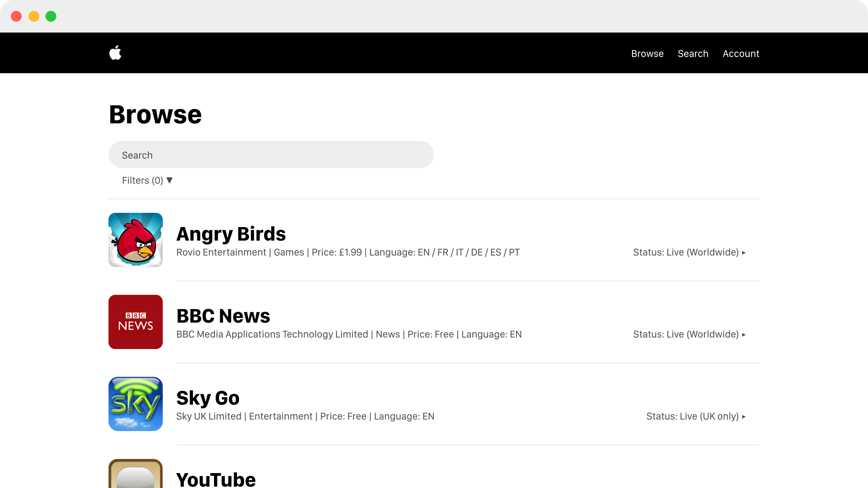Viewport: 868px width, 488px height.
Task: Open the Sky Go app icon
Action: [x=136, y=404]
